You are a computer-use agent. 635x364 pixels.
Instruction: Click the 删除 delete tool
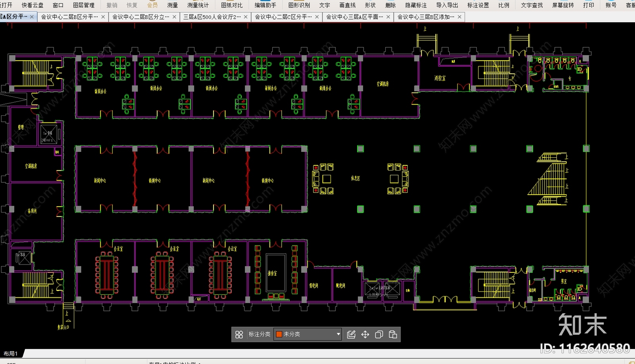pos(391,5)
